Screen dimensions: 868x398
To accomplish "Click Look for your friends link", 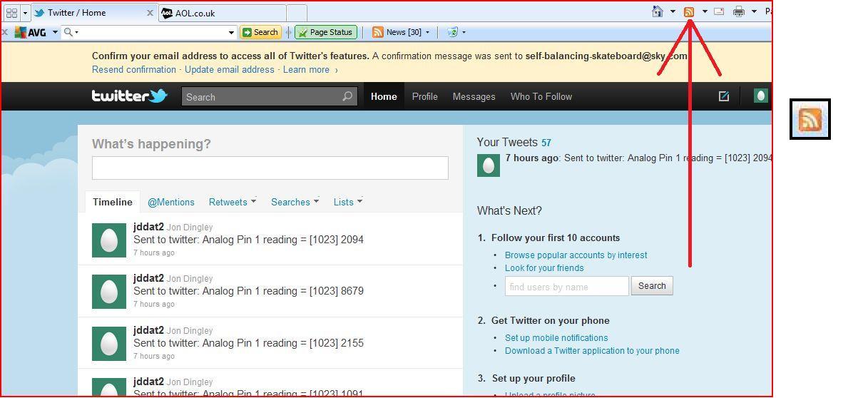I will 544,267.
